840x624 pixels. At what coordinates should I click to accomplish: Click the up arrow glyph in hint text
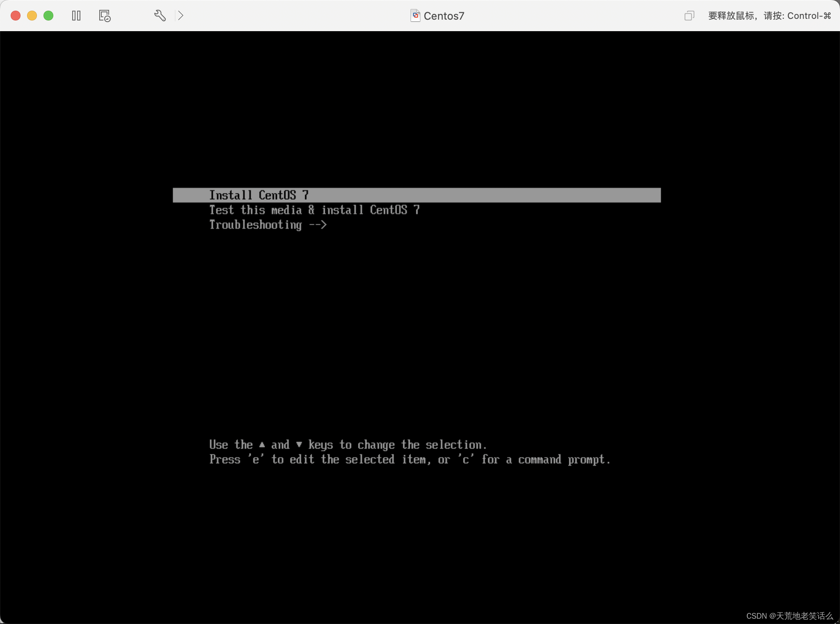pos(262,445)
